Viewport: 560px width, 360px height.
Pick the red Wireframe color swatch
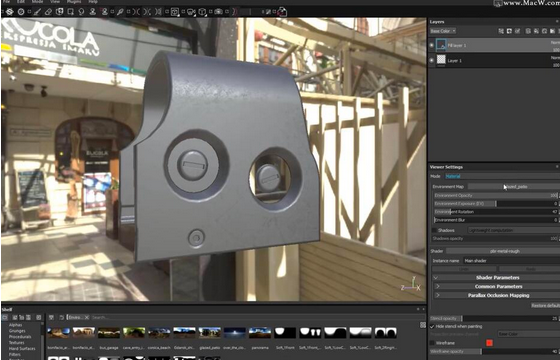[489, 343]
